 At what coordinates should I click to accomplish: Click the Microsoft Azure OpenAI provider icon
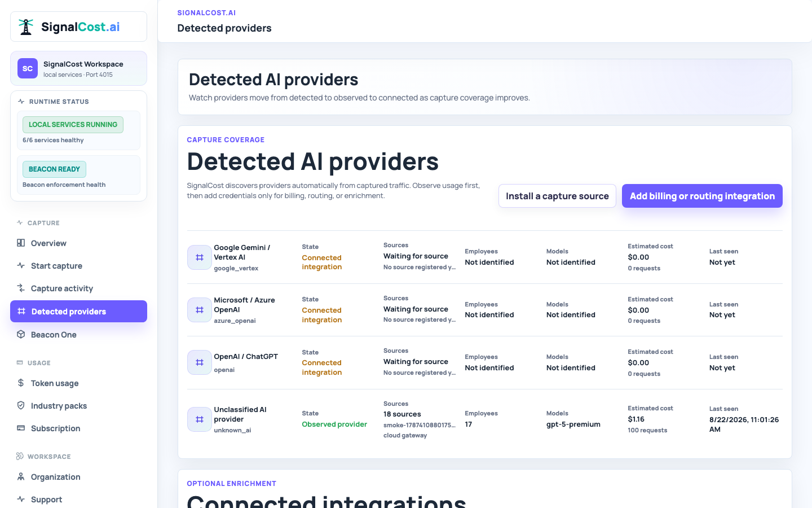coord(200,310)
